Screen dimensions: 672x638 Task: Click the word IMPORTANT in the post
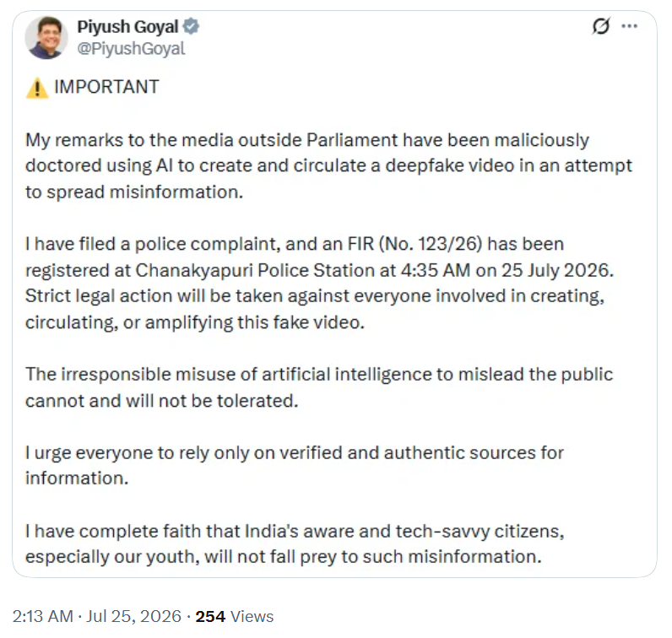click(x=106, y=87)
